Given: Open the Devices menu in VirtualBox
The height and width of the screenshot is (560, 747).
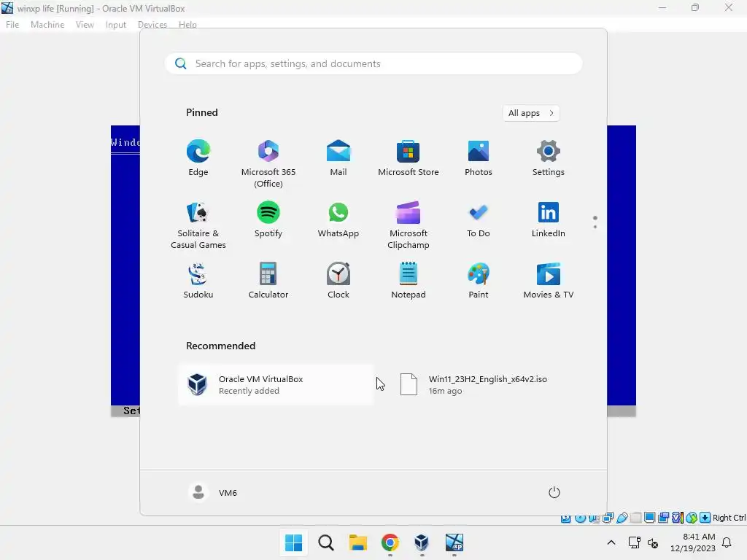Looking at the screenshot, I should click(x=152, y=24).
